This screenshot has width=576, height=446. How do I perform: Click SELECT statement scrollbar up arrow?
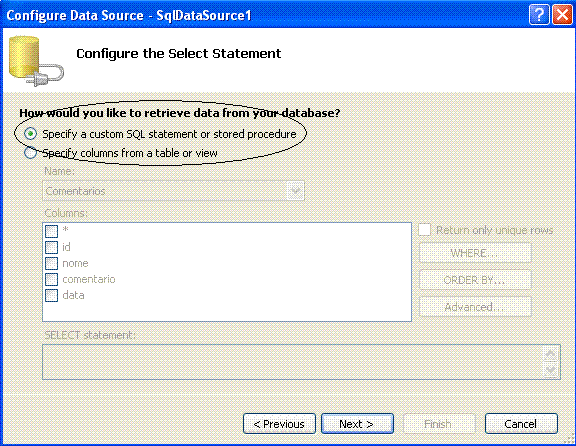click(551, 354)
